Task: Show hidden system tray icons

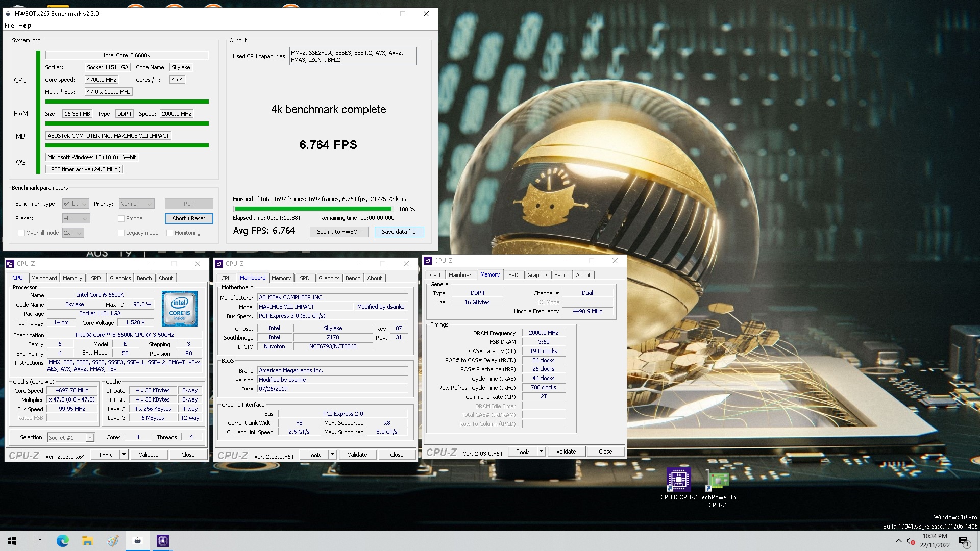Action: (898, 541)
